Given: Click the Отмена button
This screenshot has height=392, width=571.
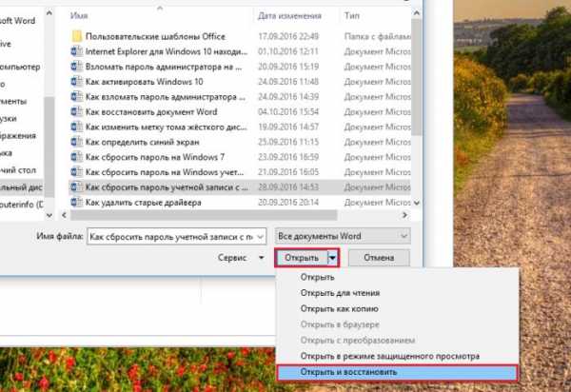Looking at the screenshot, I should click(x=379, y=258).
